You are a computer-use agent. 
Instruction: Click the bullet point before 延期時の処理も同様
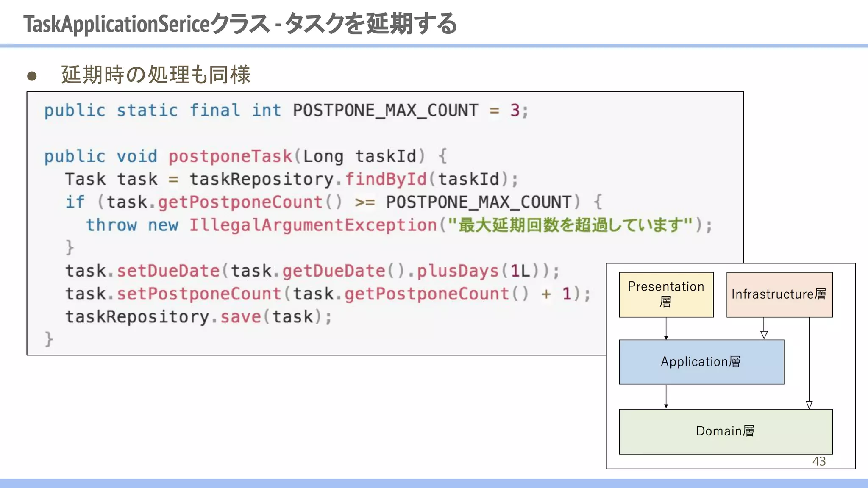tap(32, 76)
